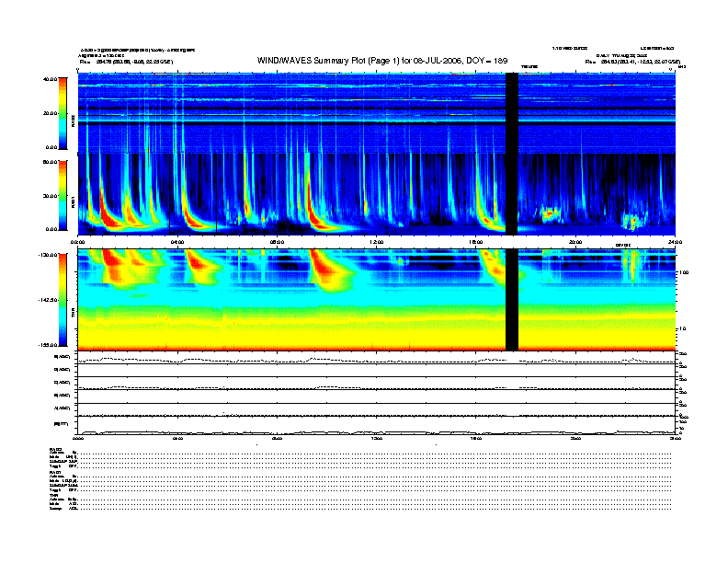Click the bottom line-plot panel's left axis label
The width and height of the screenshot is (728, 563).
pos(61,424)
